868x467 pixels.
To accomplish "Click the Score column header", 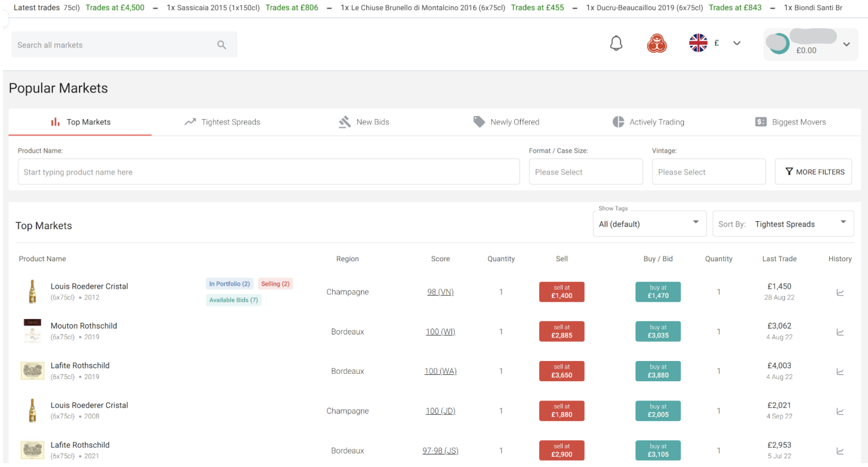I will [x=440, y=259].
